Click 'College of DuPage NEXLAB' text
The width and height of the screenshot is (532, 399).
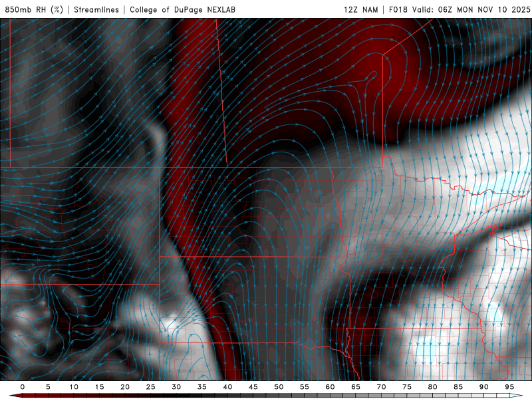(182, 9)
